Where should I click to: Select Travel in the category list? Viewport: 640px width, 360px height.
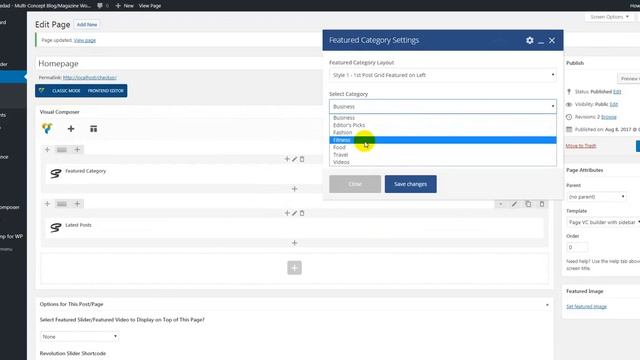click(443, 155)
